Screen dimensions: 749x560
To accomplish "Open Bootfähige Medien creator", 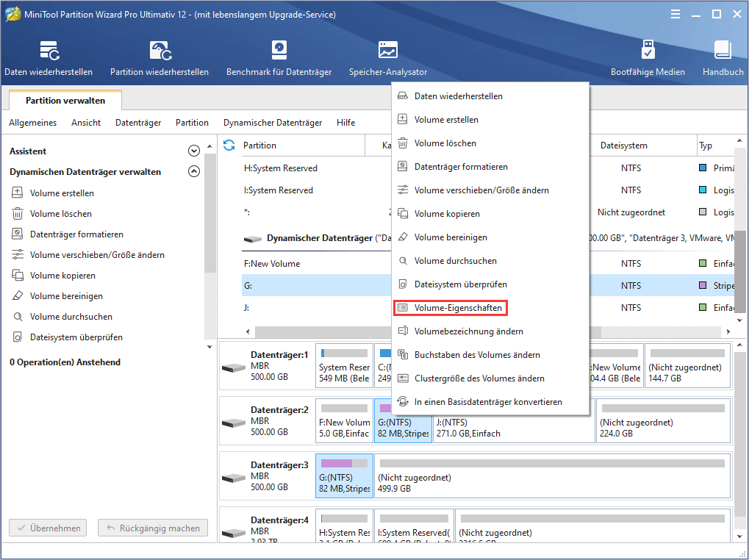I will [x=648, y=58].
